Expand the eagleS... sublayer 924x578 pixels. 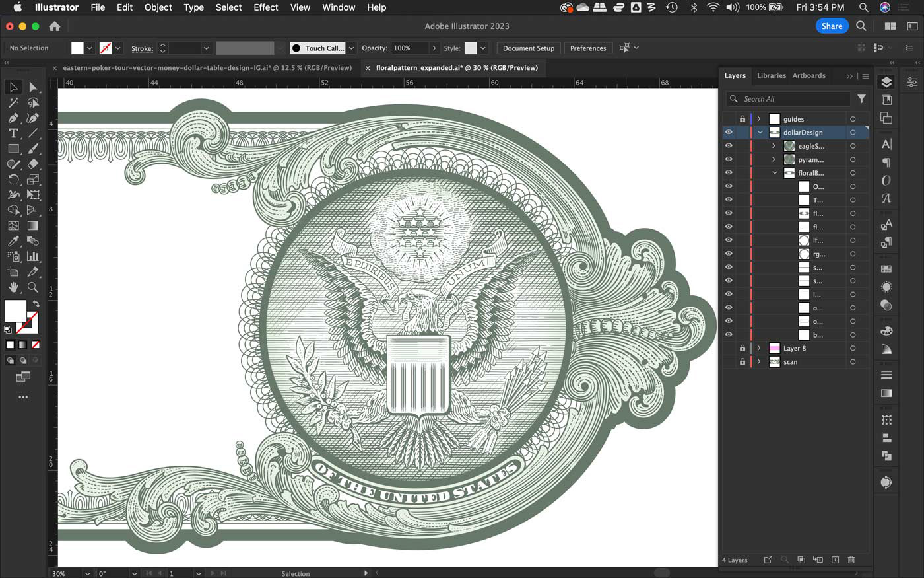point(774,146)
